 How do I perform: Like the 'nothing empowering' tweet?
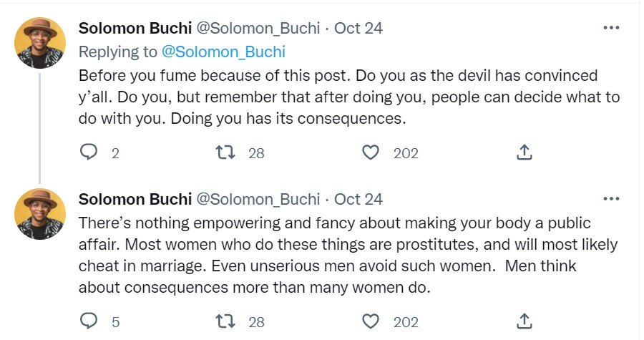tap(370, 322)
